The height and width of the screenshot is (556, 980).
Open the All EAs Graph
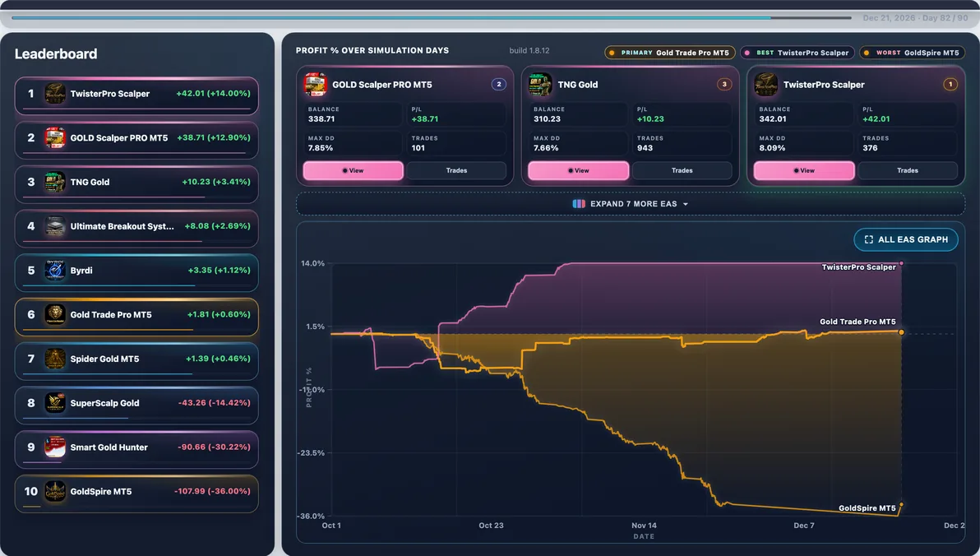click(906, 239)
